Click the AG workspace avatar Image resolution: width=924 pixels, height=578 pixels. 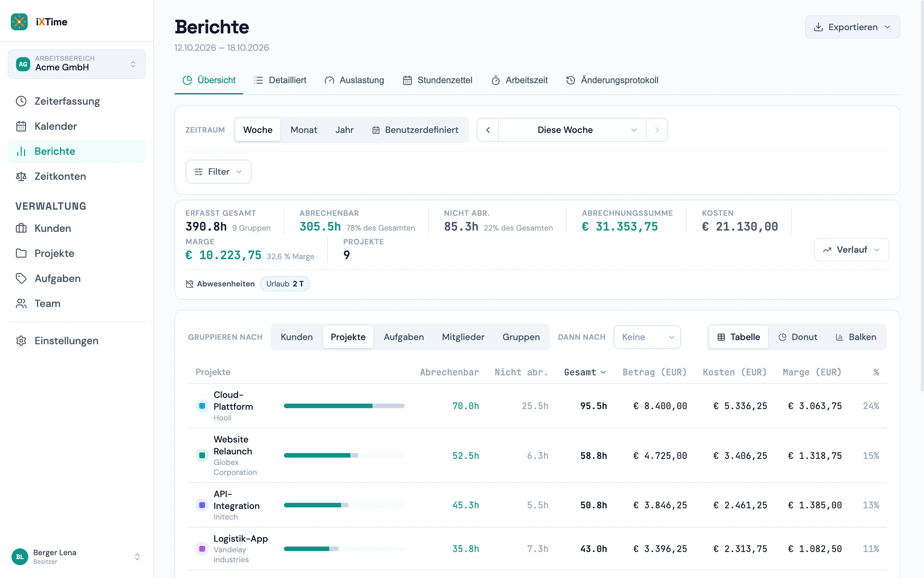[x=23, y=64]
